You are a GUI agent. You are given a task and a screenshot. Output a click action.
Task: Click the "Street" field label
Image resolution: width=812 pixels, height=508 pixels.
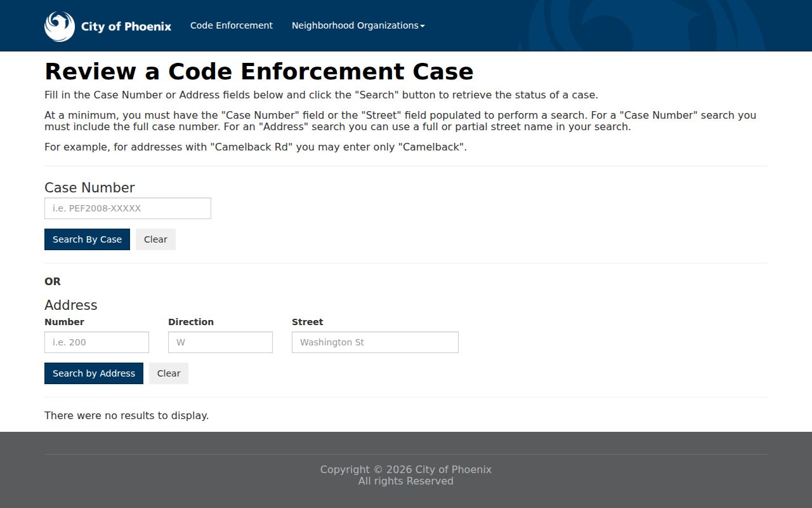308,322
